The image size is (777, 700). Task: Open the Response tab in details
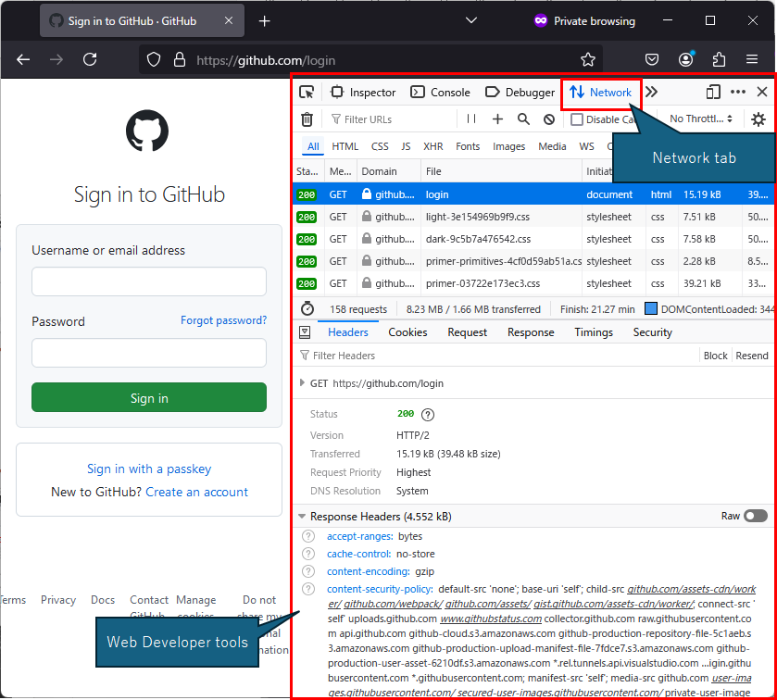click(x=531, y=332)
